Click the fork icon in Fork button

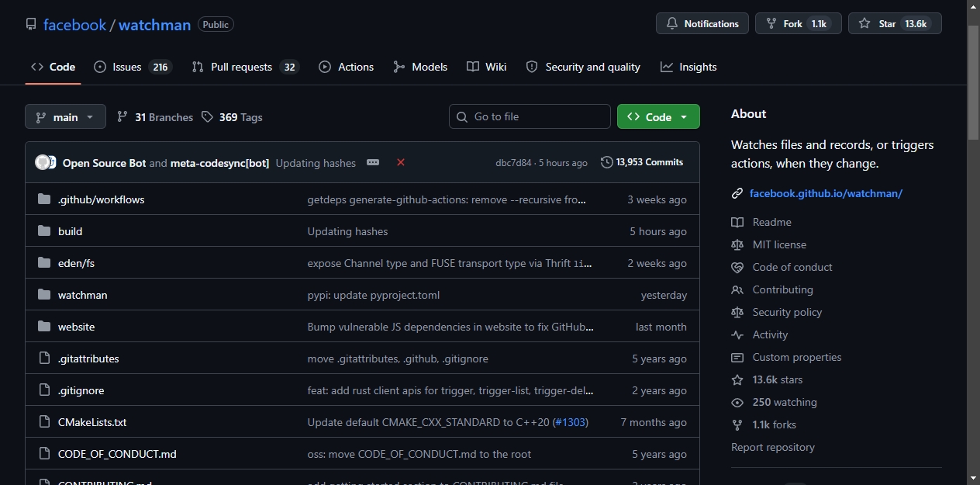click(771, 24)
